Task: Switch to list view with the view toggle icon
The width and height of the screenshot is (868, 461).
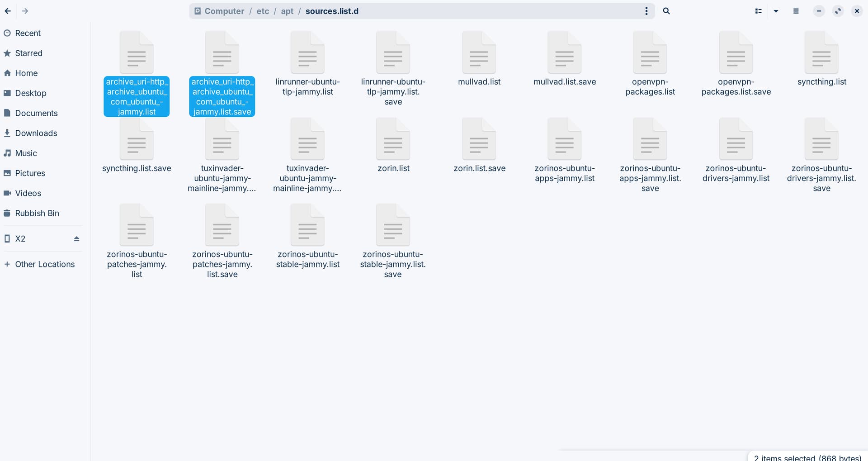Action: 759,11
